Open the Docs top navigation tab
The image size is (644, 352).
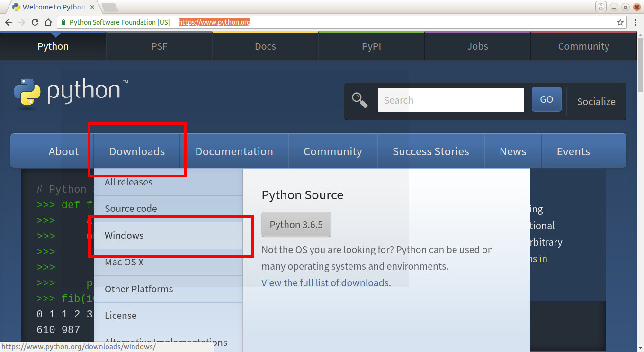click(265, 46)
